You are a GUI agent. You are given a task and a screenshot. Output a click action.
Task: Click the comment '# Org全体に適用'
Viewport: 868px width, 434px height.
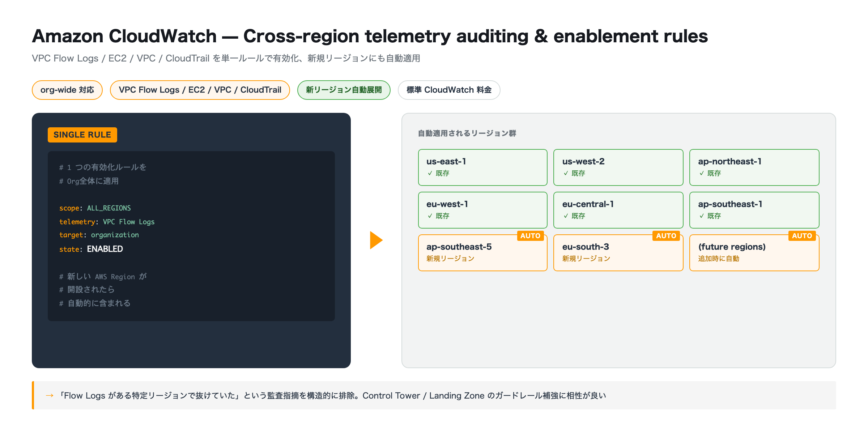click(x=89, y=181)
